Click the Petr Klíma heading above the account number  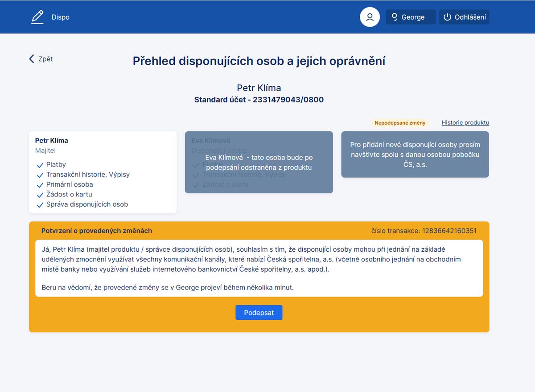click(x=259, y=88)
